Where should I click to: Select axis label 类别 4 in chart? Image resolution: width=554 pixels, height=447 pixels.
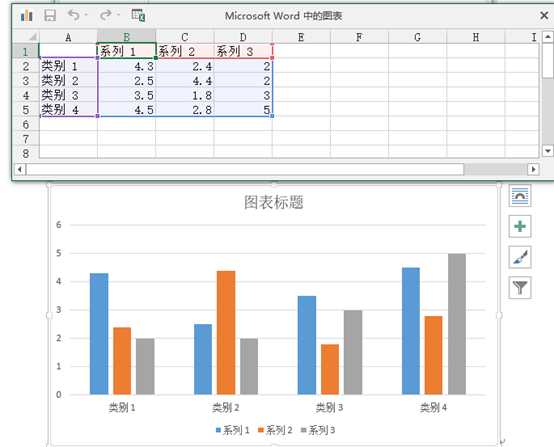434,407
